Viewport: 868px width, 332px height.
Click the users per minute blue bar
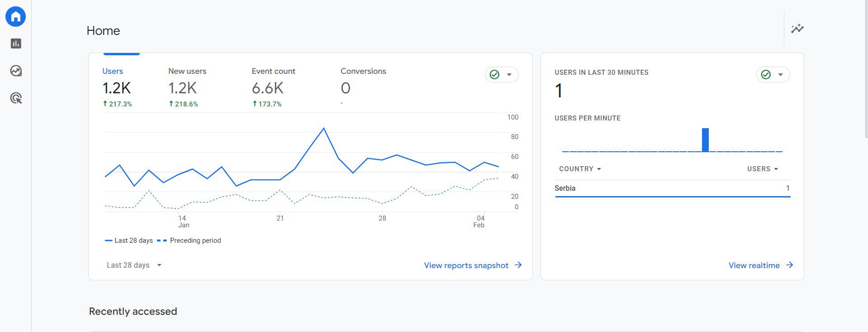(705, 140)
